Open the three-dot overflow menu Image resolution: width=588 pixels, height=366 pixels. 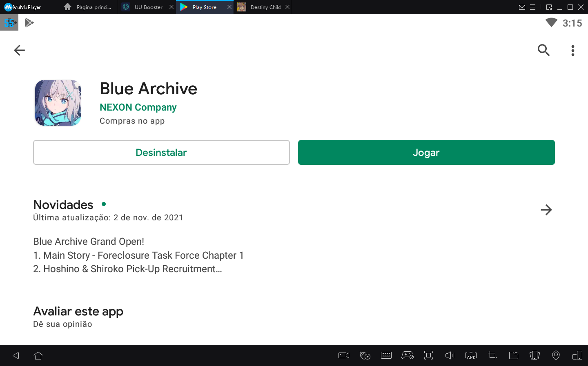(x=573, y=50)
